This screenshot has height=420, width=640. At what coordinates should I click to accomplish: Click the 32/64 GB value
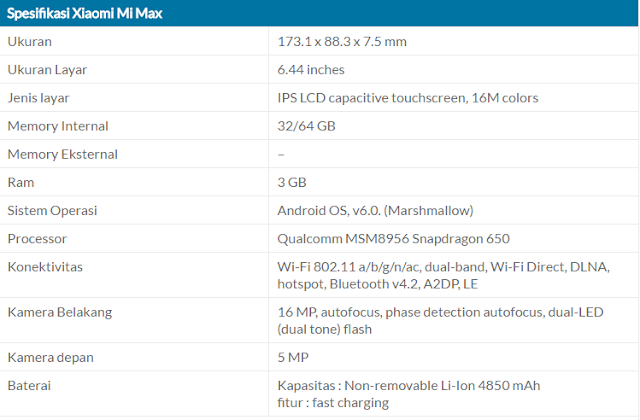(x=307, y=126)
